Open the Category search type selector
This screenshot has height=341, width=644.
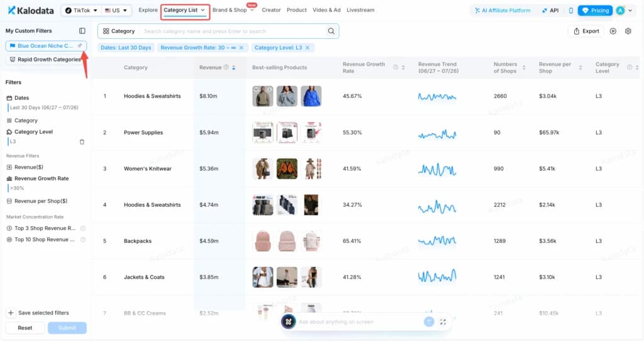coord(119,31)
